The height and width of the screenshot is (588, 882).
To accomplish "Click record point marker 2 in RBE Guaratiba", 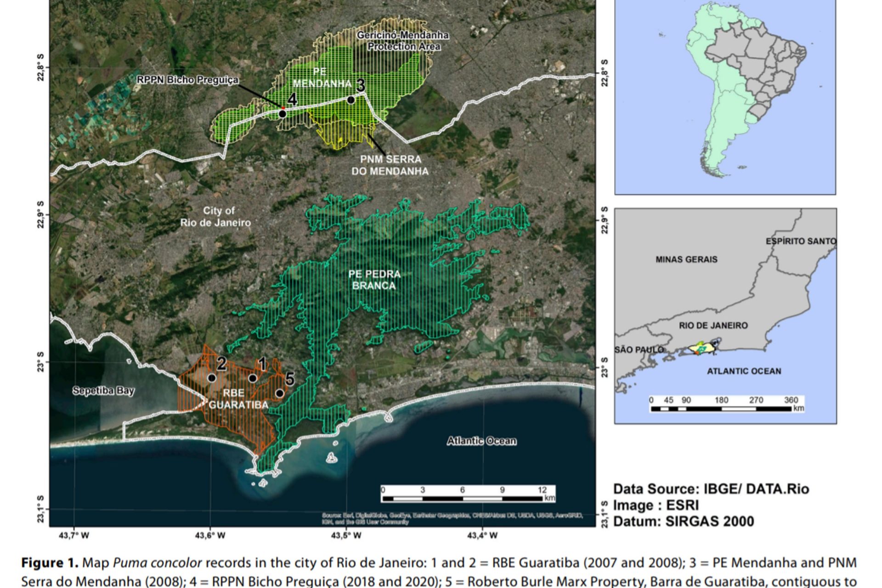I will coord(212,378).
